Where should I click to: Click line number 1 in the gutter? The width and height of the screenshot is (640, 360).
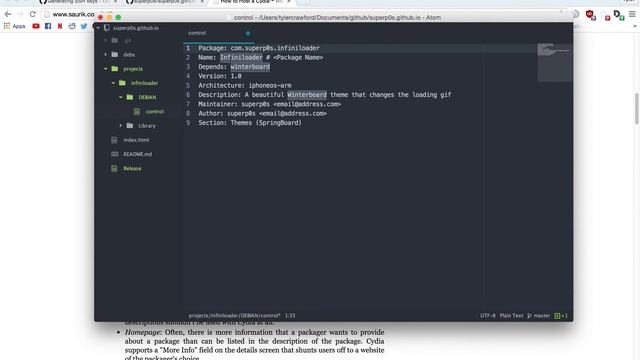(x=188, y=48)
